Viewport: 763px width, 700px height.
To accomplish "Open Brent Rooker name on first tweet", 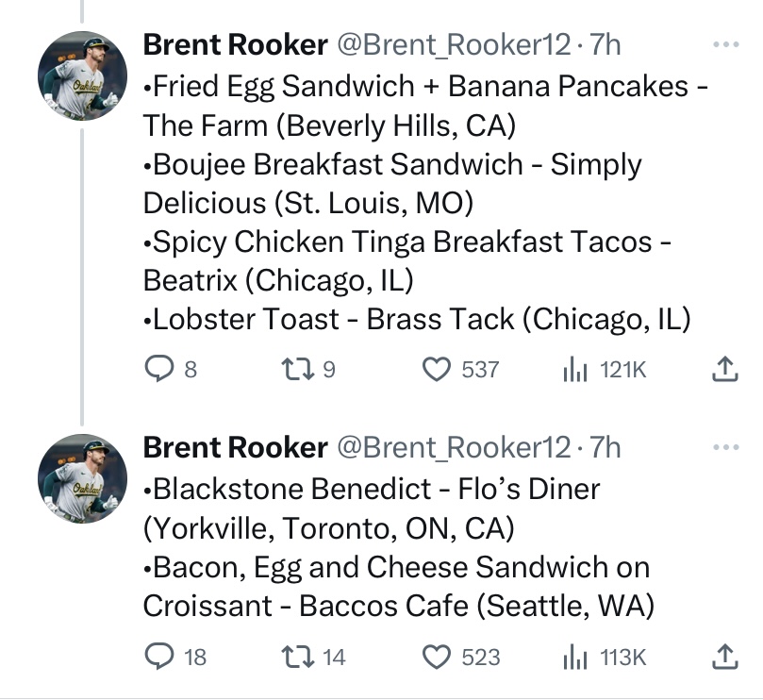I will (235, 44).
